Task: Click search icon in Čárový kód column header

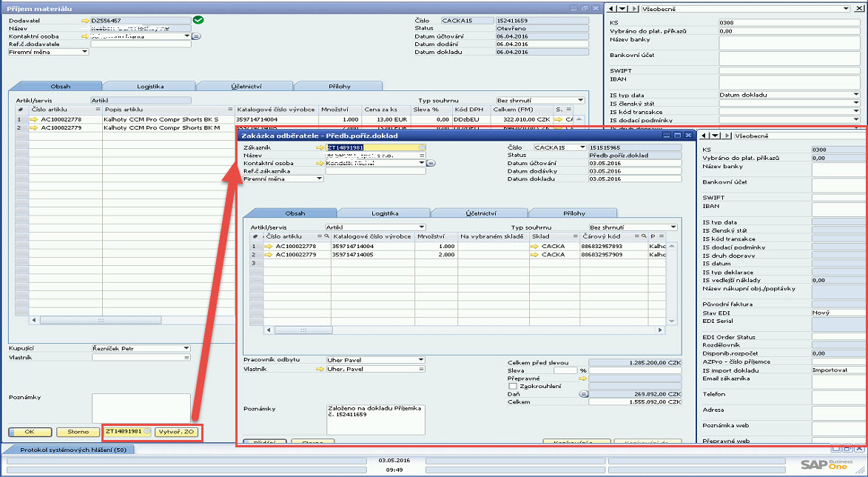Action: (x=644, y=236)
